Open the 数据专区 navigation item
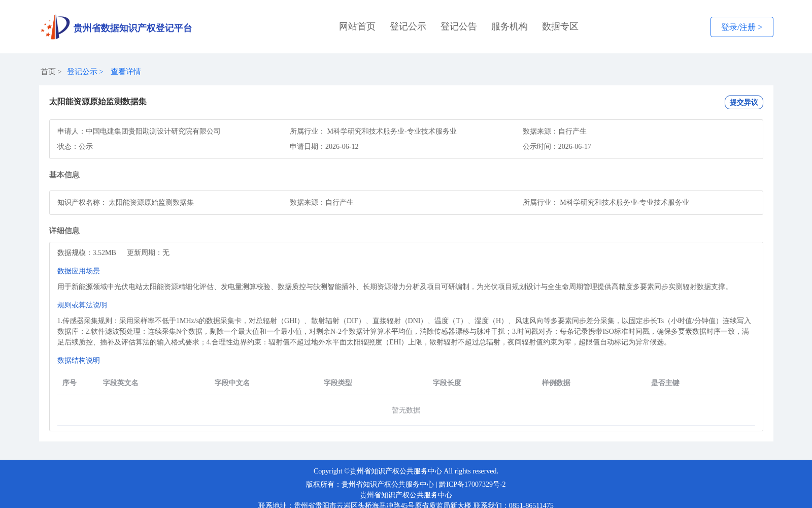The image size is (812, 508). [x=560, y=26]
